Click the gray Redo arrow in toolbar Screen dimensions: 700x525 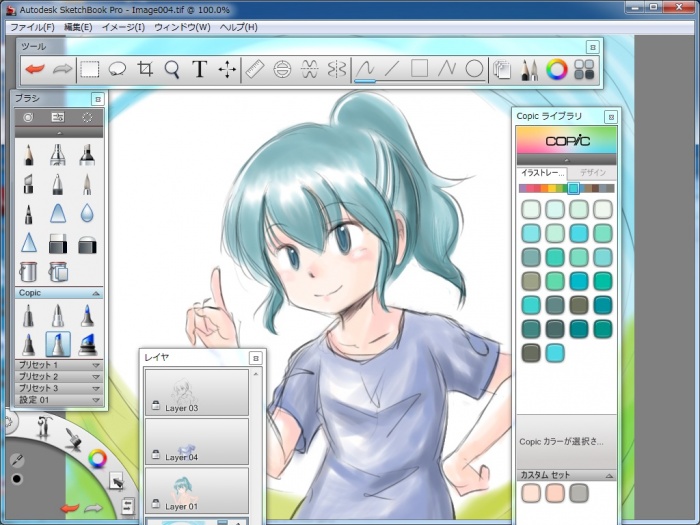pos(62,69)
